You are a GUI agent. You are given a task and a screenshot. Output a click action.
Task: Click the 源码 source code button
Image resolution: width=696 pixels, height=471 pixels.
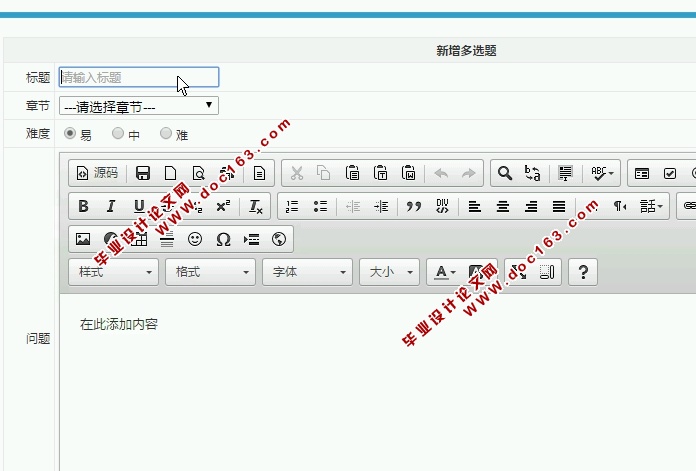coord(97,173)
